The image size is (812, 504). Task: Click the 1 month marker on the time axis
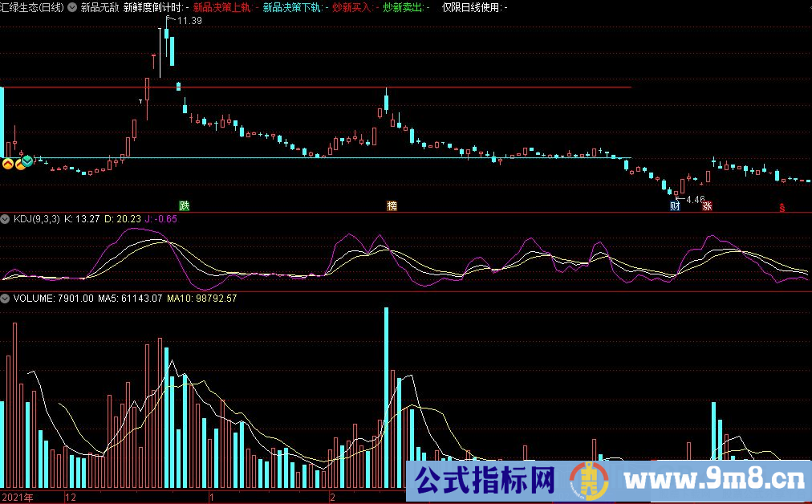point(212,498)
